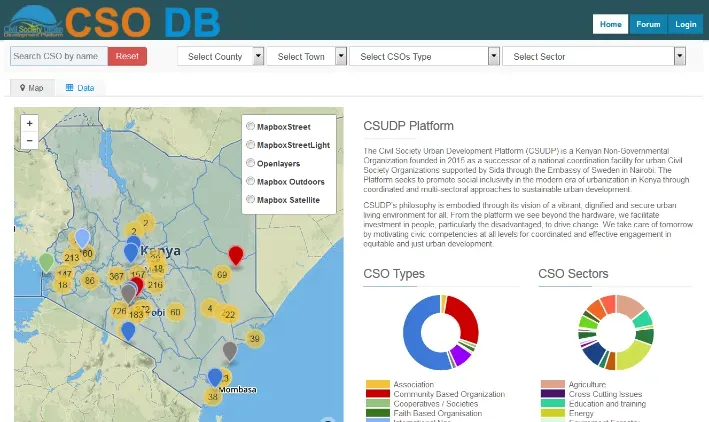709x422 pixels.
Task: Switch to the Data tab
Action: pos(80,88)
